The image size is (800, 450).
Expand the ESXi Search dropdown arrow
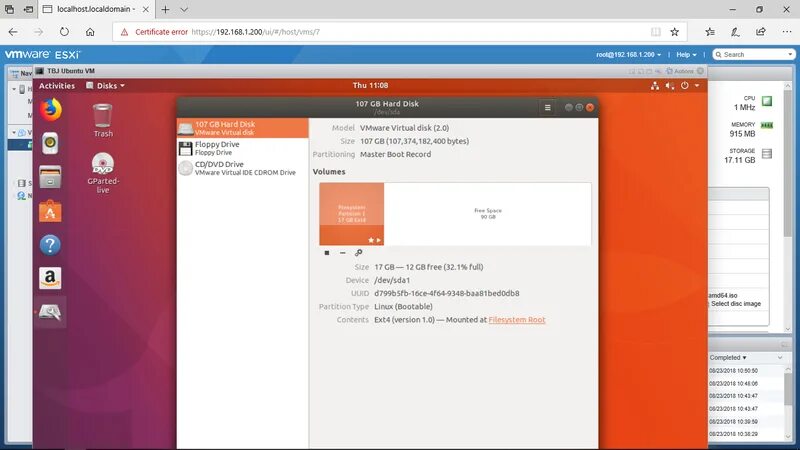tap(790, 55)
